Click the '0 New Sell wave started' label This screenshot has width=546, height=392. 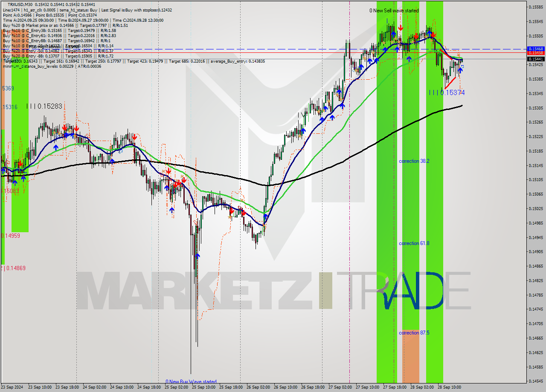394,11
